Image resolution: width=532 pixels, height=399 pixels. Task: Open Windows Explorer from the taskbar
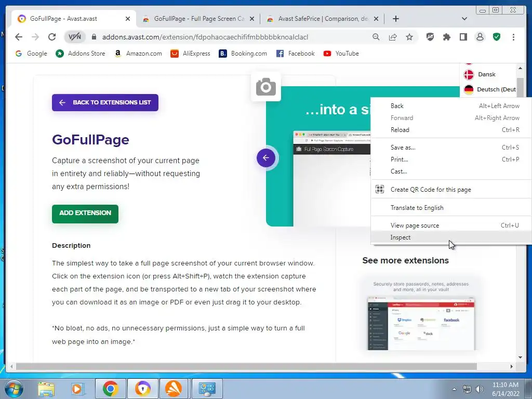click(46, 389)
